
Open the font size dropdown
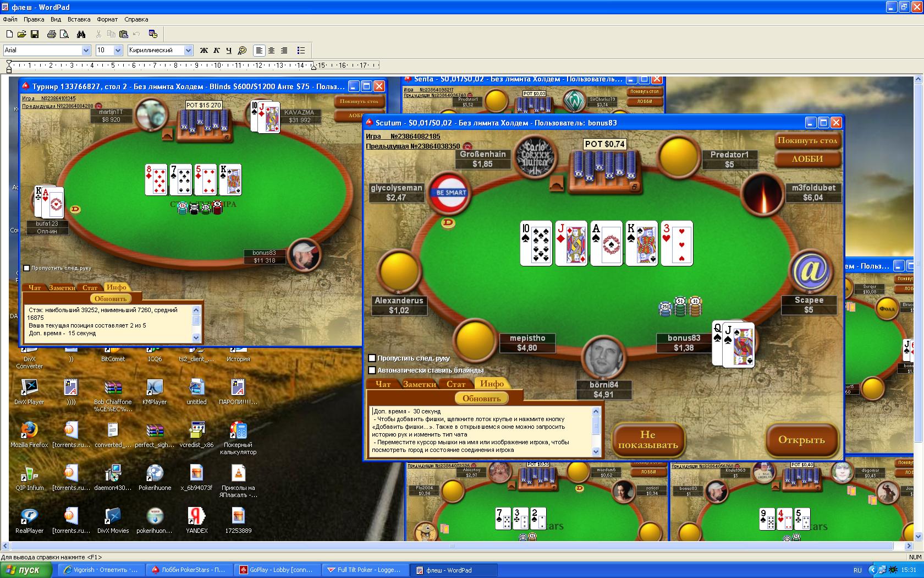click(118, 50)
